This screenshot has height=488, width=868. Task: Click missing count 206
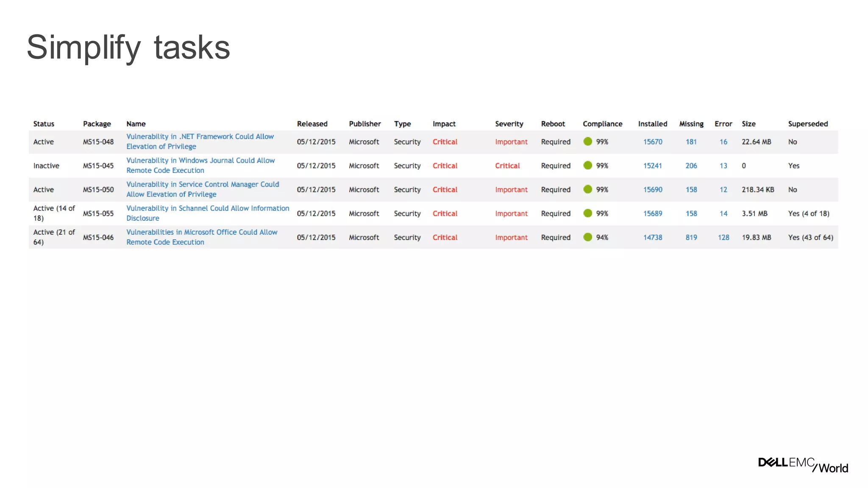tap(691, 166)
